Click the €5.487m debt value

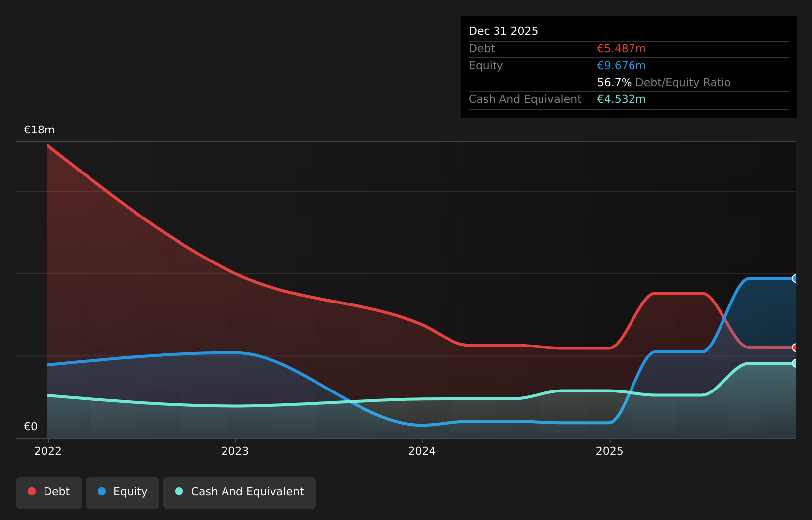tap(622, 49)
